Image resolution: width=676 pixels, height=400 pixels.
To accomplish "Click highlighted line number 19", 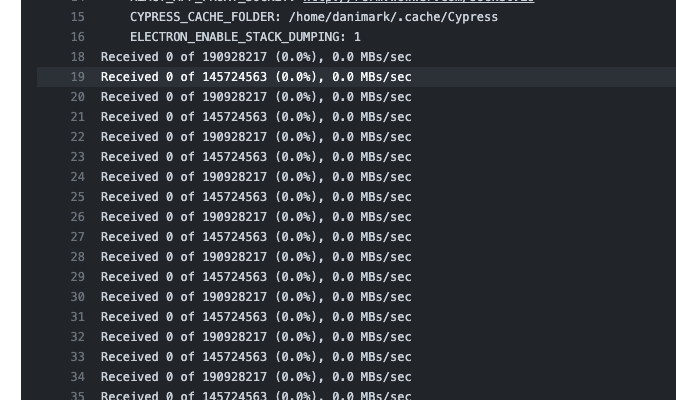I will click(78, 77).
